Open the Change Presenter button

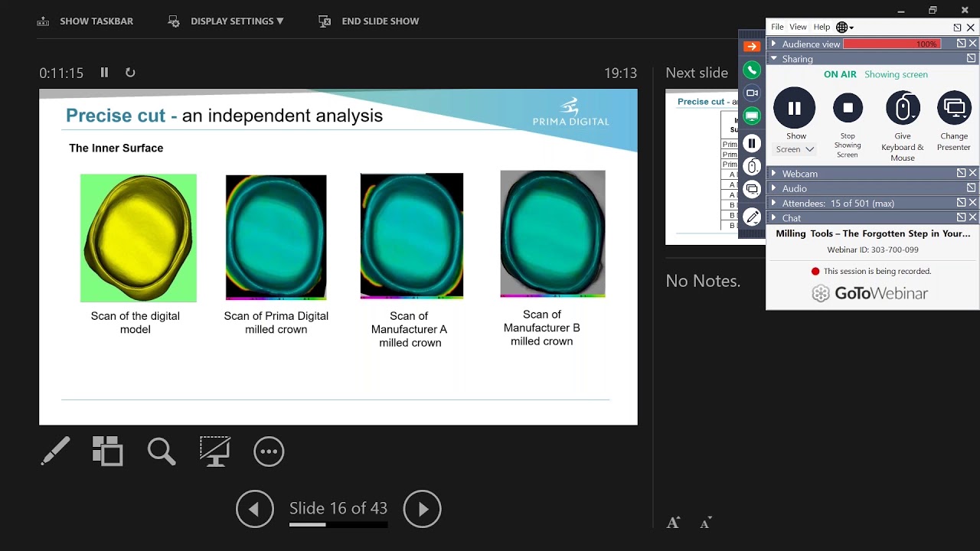point(954,108)
